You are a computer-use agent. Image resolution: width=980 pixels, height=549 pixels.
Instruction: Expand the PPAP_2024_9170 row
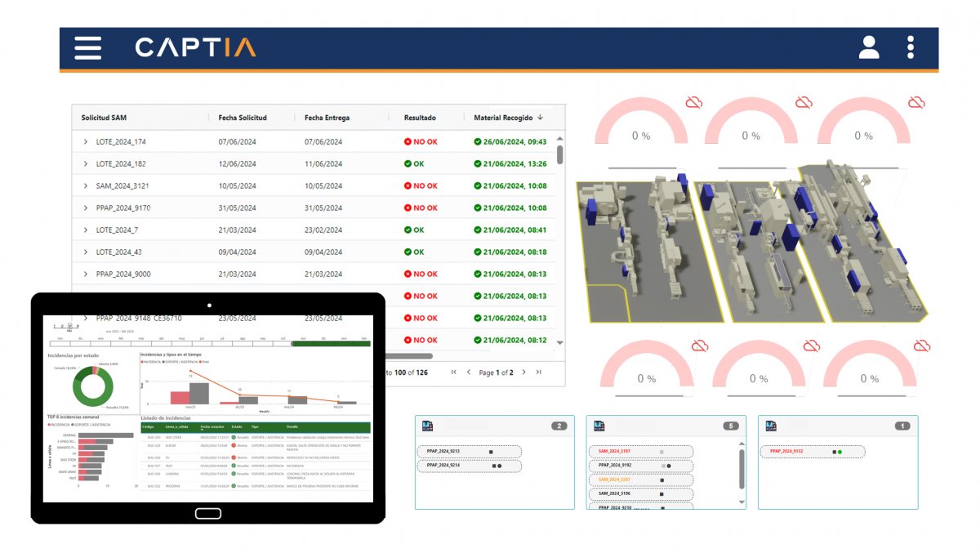[x=85, y=208]
